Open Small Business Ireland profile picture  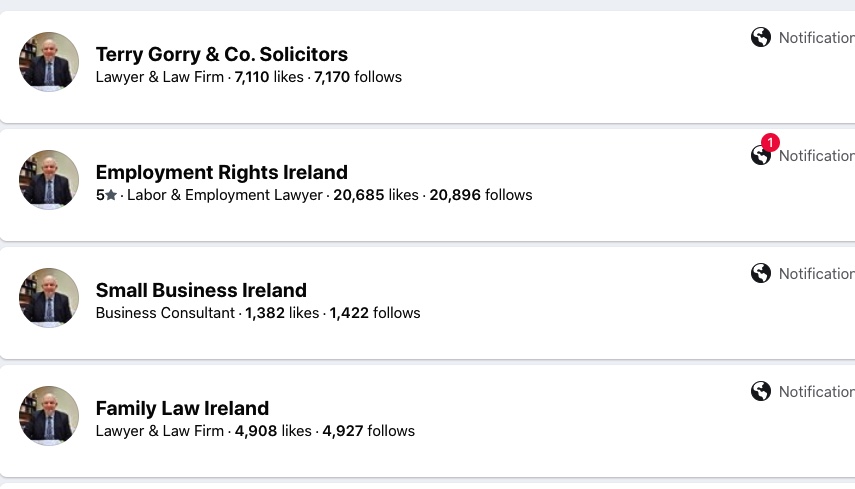pyautogui.click(x=49, y=298)
